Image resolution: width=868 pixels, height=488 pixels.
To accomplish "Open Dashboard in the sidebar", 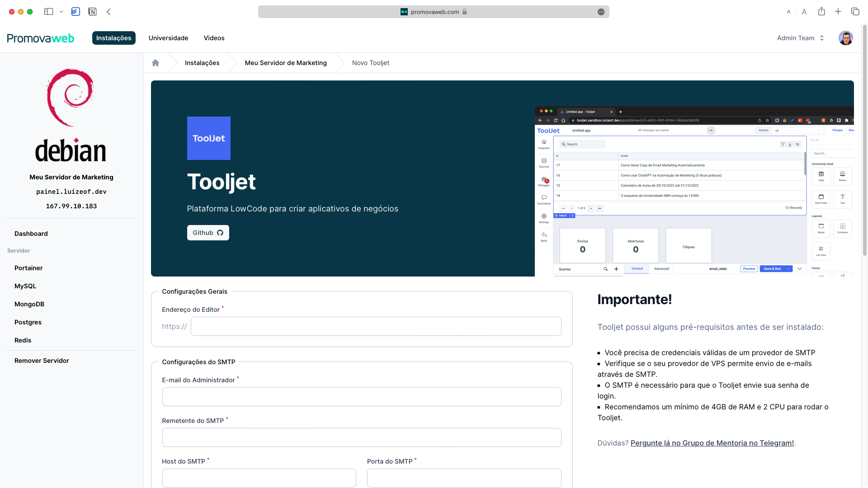I will click(31, 234).
